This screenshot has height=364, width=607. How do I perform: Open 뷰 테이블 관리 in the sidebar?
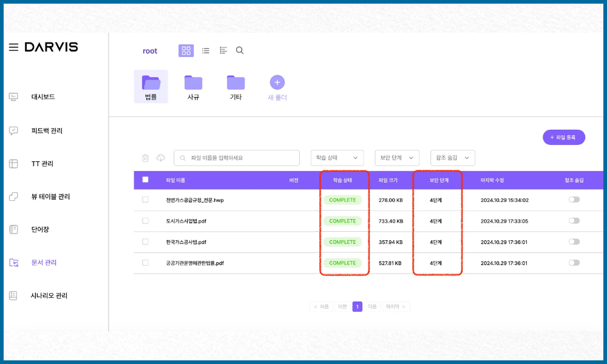(x=50, y=197)
